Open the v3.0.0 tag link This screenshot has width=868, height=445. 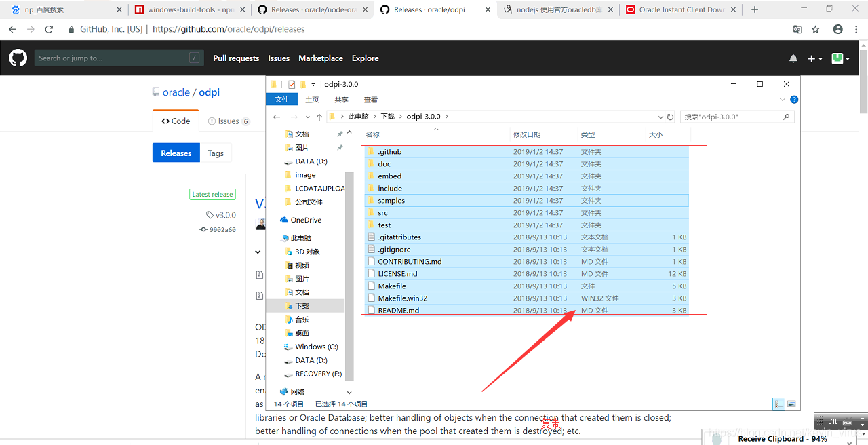tap(221, 215)
